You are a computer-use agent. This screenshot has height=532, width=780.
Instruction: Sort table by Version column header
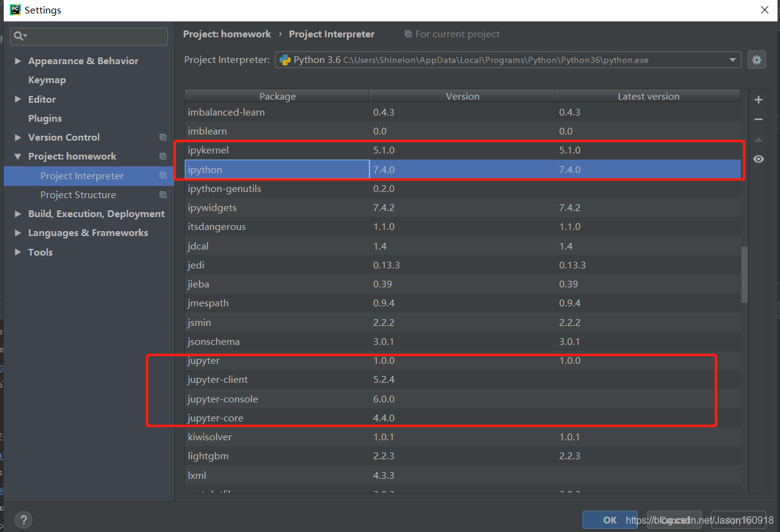coord(462,96)
